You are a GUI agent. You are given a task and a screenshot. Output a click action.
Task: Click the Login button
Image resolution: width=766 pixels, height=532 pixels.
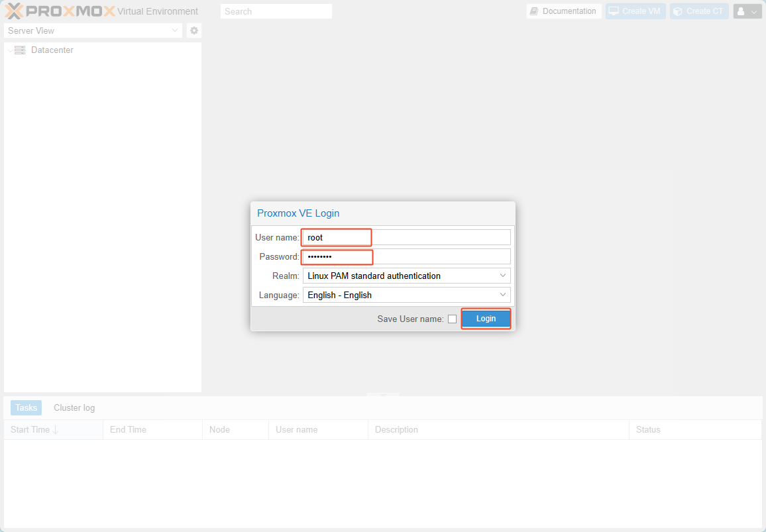point(486,319)
